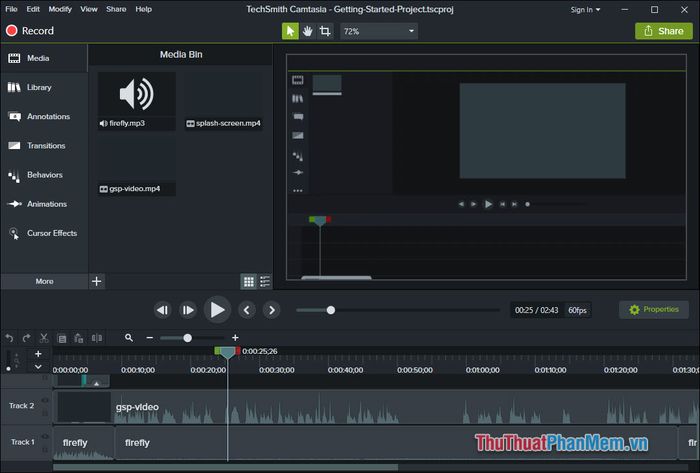Open the Media tab
700x473 pixels.
tap(44, 58)
